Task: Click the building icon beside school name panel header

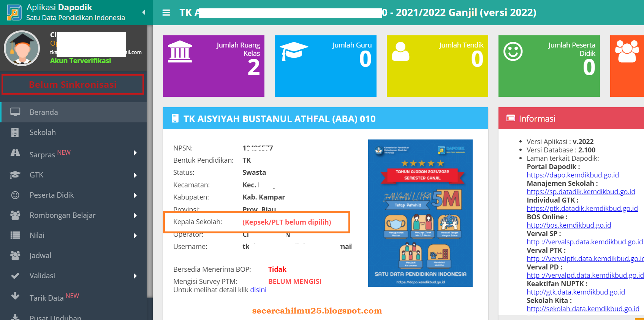Action: click(x=175, y=119)
